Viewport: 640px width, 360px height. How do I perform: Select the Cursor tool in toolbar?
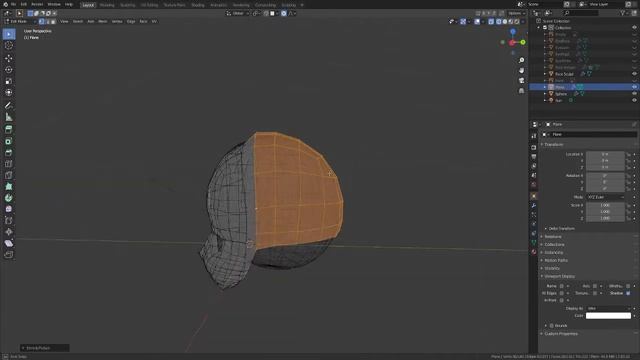click(9, 46)
